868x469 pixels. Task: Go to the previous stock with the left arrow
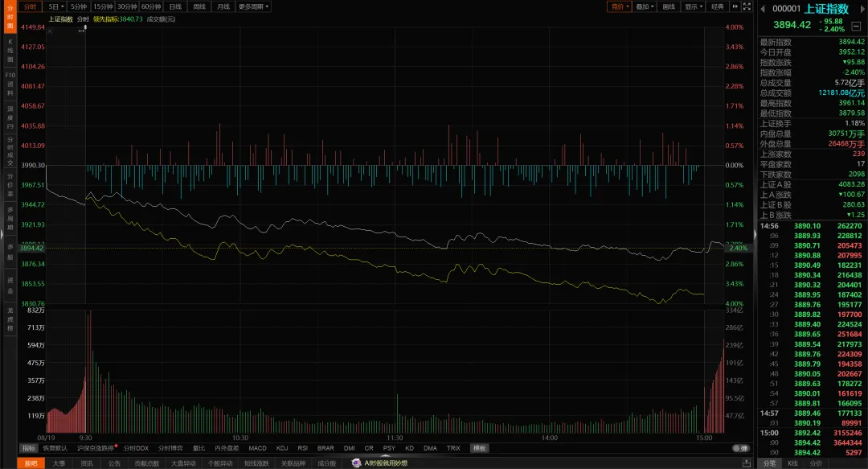click(x=763, y=9)
